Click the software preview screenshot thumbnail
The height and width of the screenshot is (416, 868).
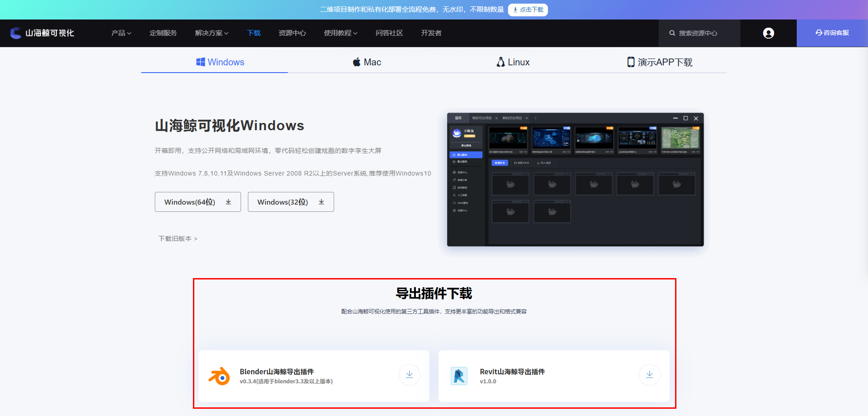pos(575,180)
